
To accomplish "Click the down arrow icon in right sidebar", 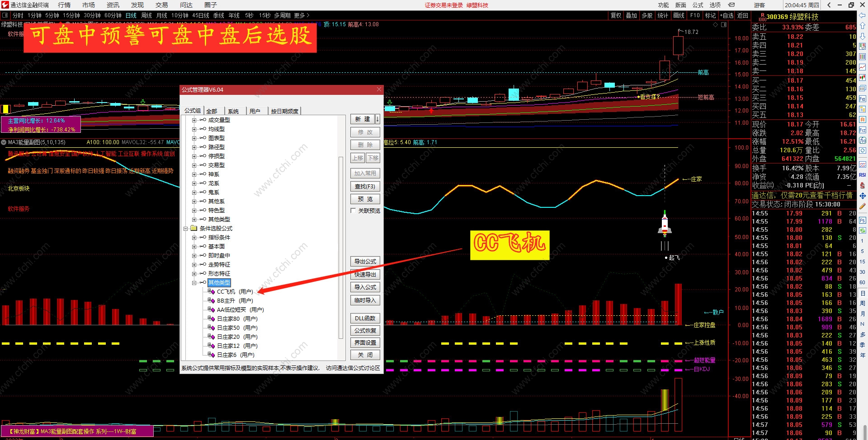I will tap(862, 36).
